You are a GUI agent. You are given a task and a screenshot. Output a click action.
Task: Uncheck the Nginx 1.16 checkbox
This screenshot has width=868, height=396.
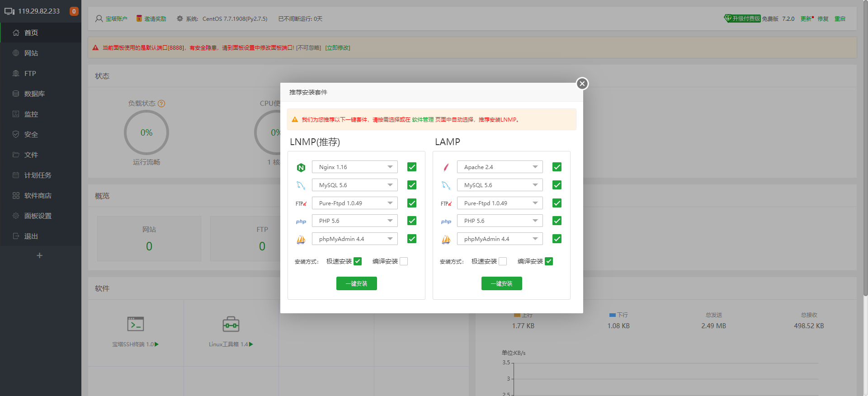[x=412, y=167]
